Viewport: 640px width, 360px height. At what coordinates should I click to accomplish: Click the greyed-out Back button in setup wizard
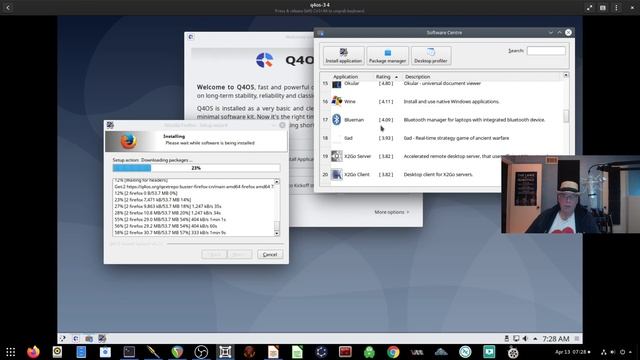point(214,254)
